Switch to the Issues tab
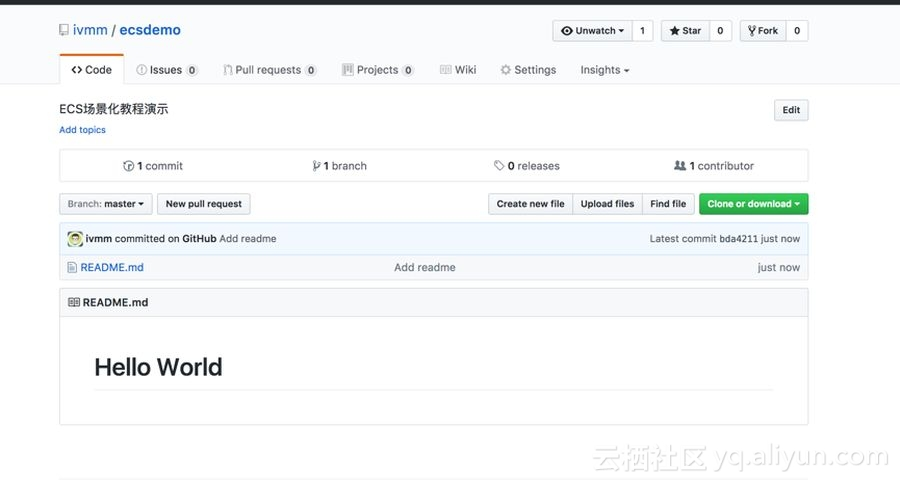The image size is (900, 482). click(x=166, y=70)
